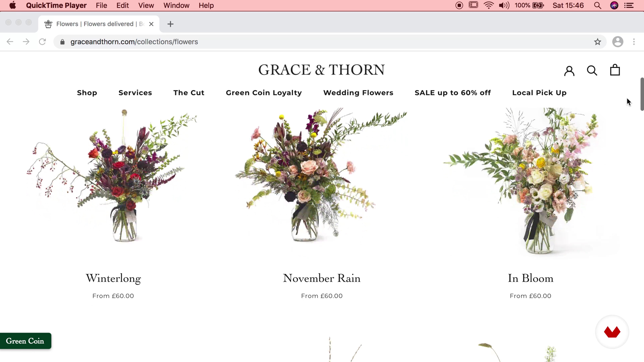Open the Wi-Fi status menu
This screenshot has width=644, height=362.
point(489,5)
